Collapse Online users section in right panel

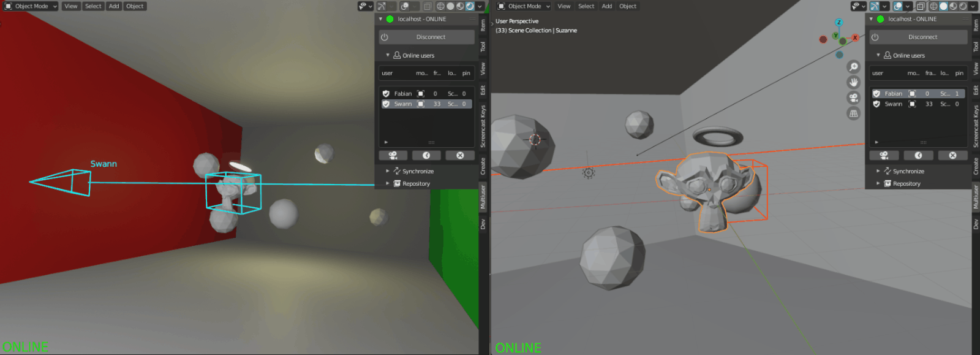878,55
